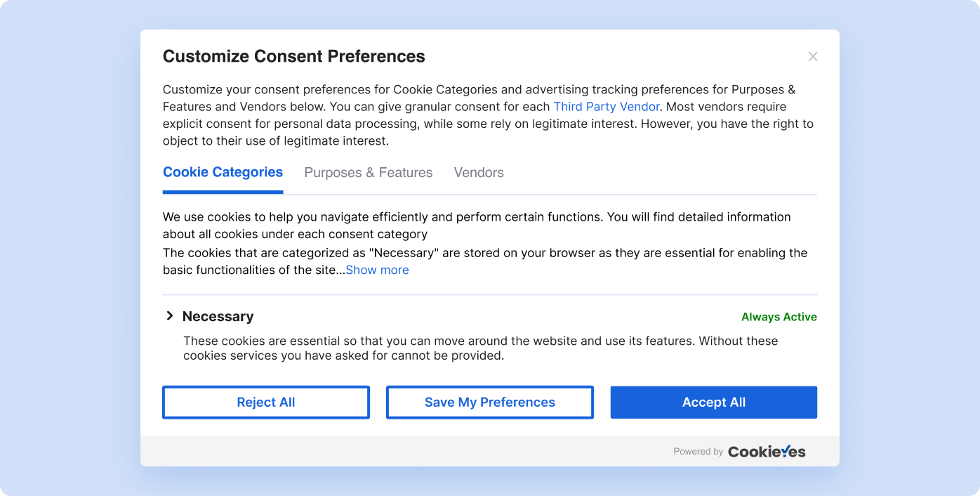Click the Show more link
This screenshot has height=496, width=980.
(x=377, y=270)
